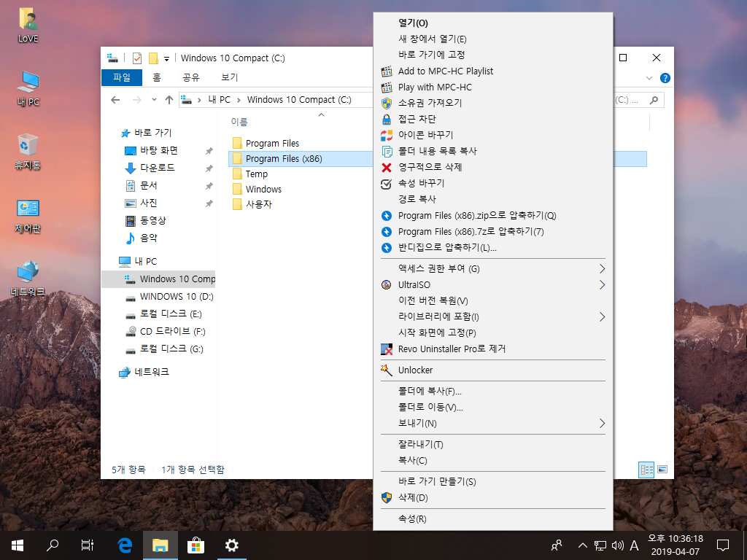Choose 영구적으로 삭제 red X entry
Screen dimensions: 747x560
click(493, 167)
